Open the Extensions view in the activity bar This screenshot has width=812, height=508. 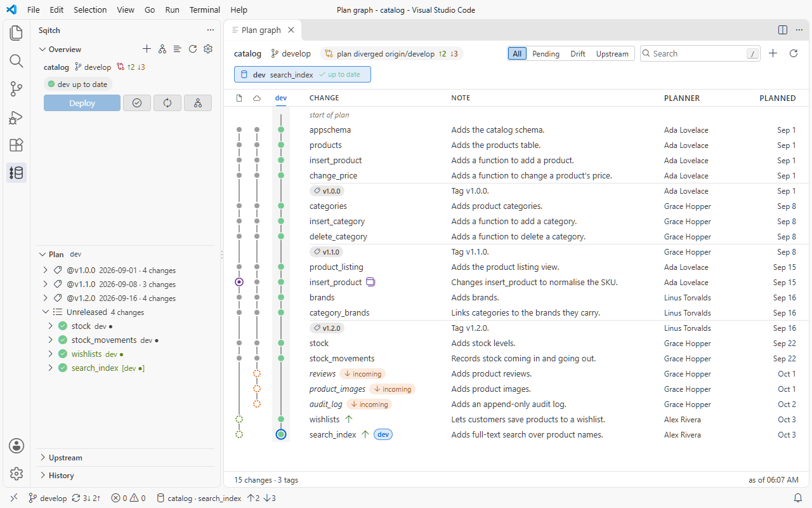coord(16,145)
